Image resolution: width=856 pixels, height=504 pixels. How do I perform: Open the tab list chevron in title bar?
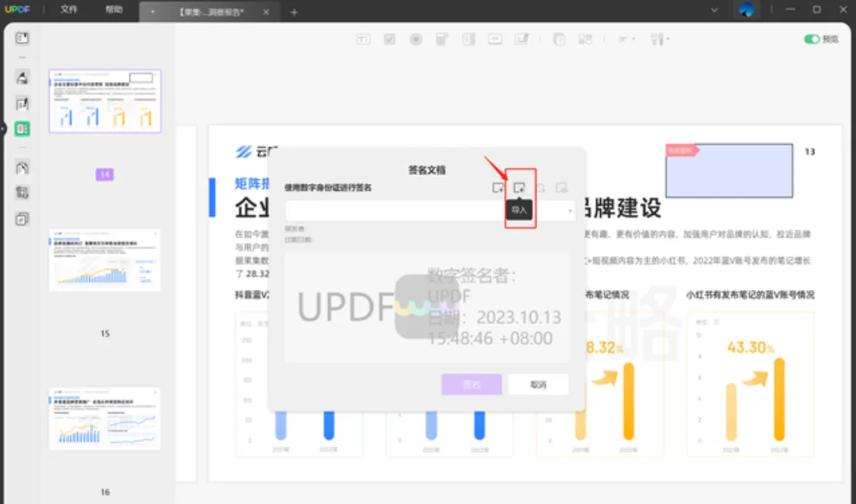[714, 10]
